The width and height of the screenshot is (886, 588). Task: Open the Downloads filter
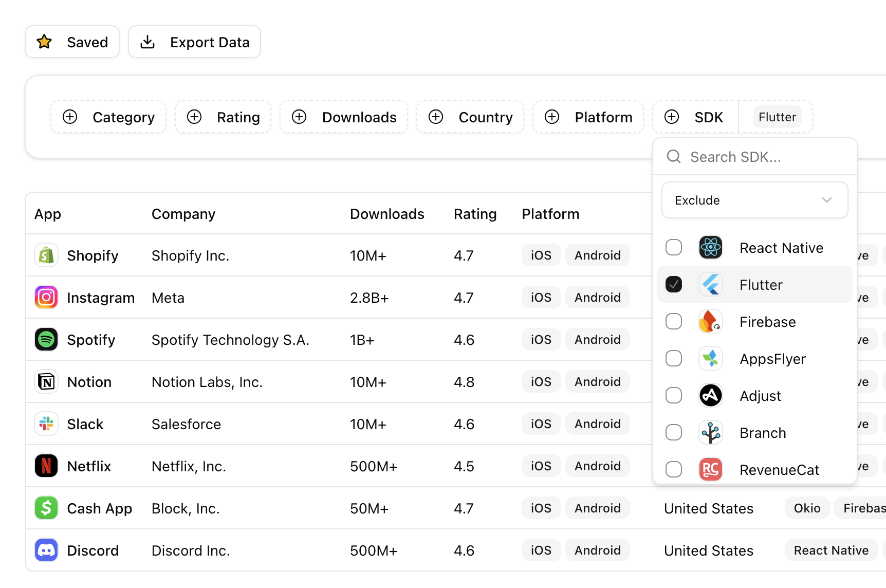coord(344,117)
